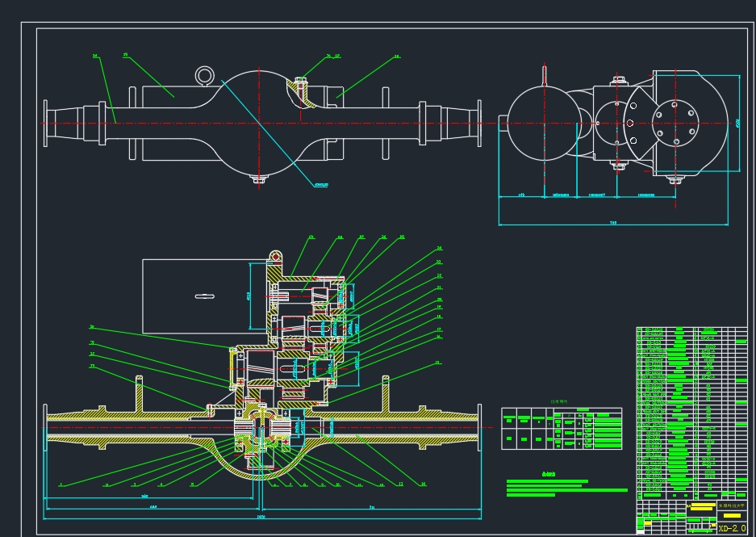Viewport: 756px width, 537px height.
Task: Select the 2450 overall length dimension text
Action: [x=261, y=518]
